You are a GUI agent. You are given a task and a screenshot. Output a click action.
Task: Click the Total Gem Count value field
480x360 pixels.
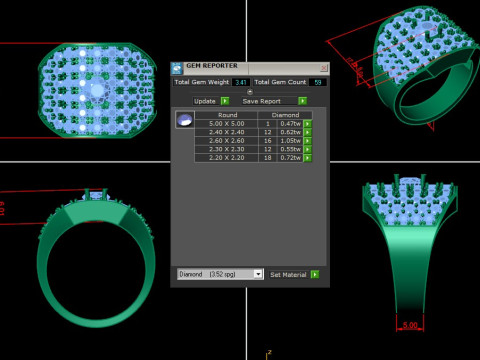[x=317, y=82]
